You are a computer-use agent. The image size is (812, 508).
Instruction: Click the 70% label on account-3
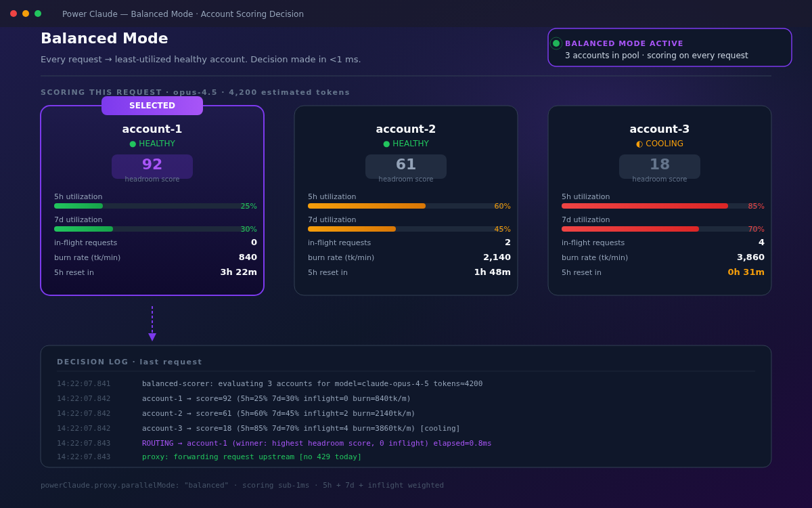pyautogui.click(x=756, y=229)
